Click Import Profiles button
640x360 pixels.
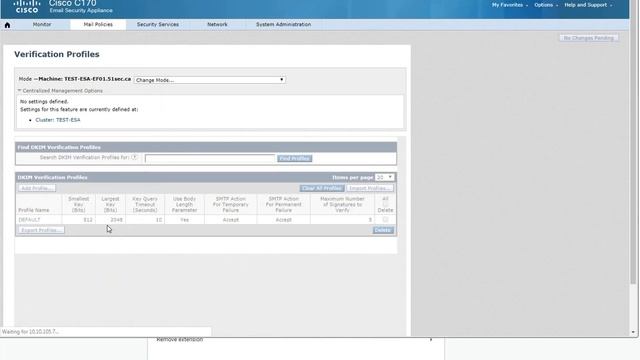pyautogui.click(x=370, y=188)
